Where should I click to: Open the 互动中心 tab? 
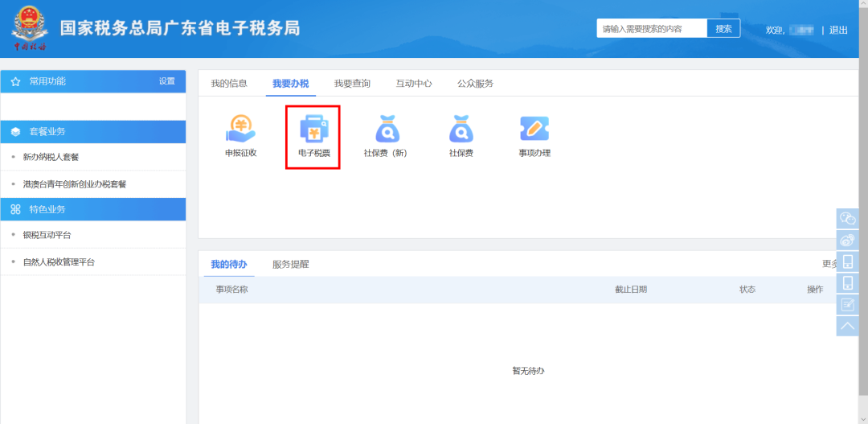pos(414,84)
